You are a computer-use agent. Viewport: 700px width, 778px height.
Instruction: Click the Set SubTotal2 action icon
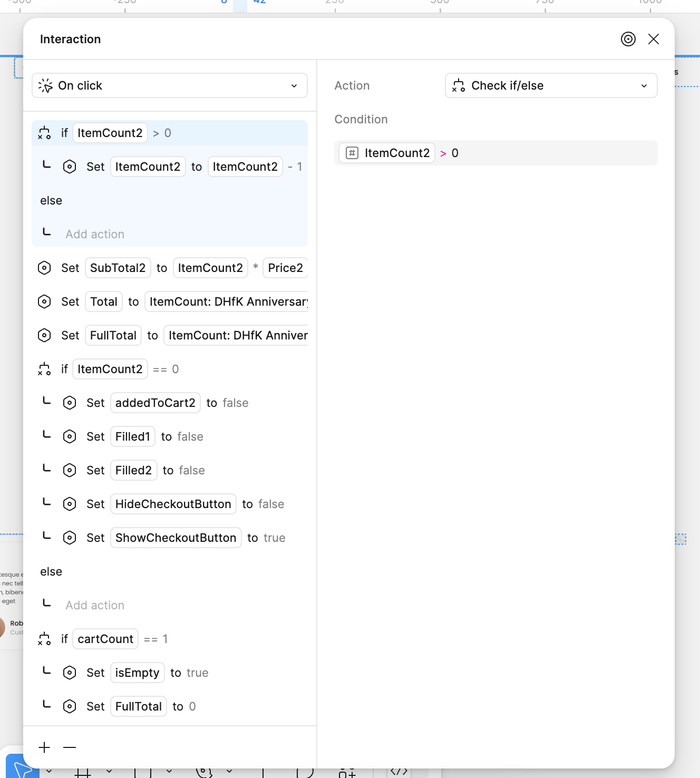coord(44,268)
